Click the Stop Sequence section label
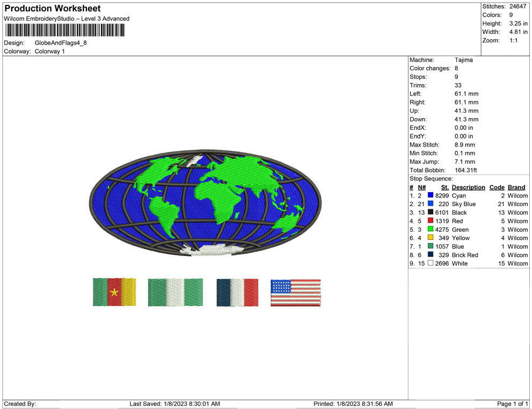 coord(431,179)
